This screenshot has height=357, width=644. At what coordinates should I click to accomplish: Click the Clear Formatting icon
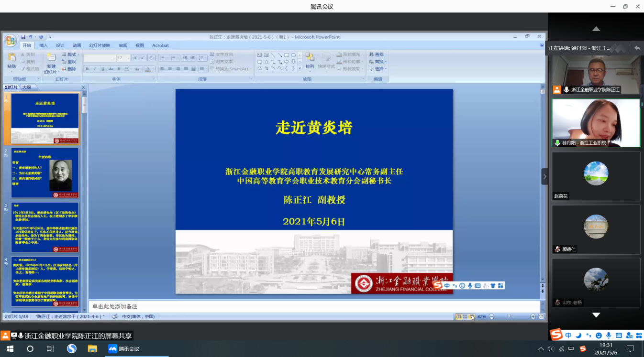151,58
